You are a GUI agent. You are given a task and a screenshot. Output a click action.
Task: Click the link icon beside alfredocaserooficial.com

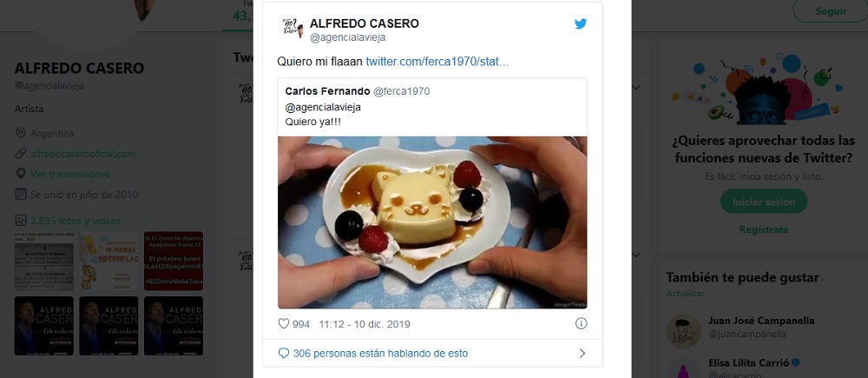[x=21, y=154]
